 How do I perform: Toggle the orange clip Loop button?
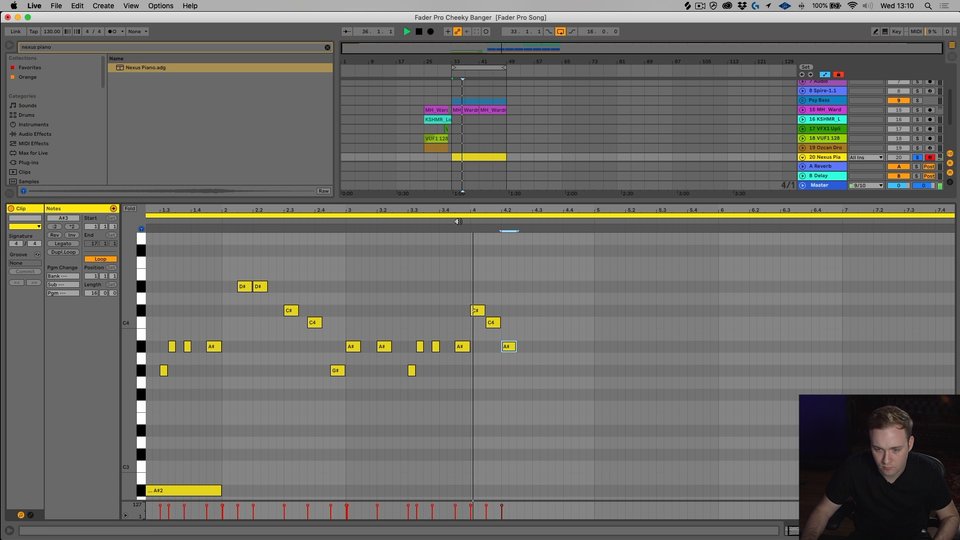pyautogui.click(x=100, y=259)
